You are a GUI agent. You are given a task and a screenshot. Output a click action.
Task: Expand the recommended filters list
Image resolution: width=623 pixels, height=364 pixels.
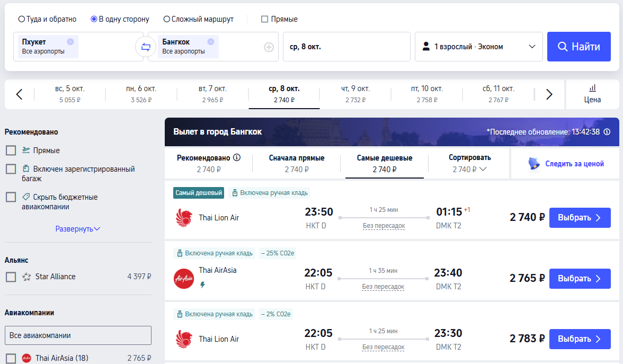pos(78,229)
